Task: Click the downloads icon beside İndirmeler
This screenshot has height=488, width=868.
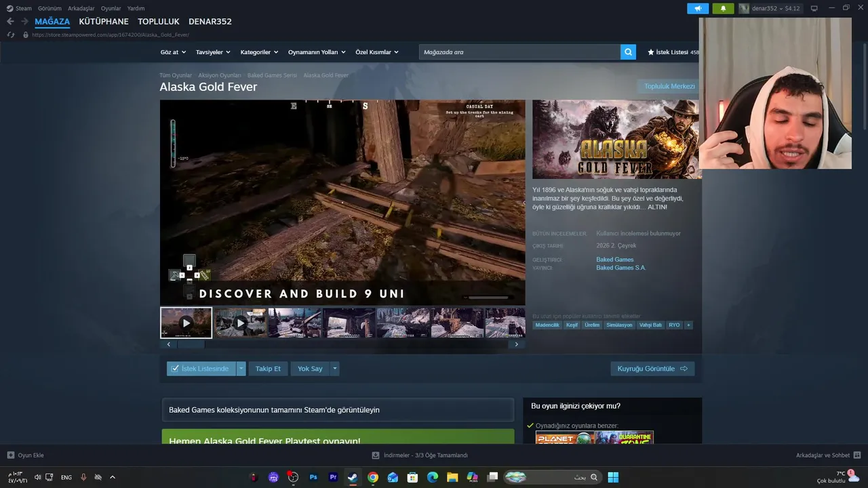Action: 376,455
